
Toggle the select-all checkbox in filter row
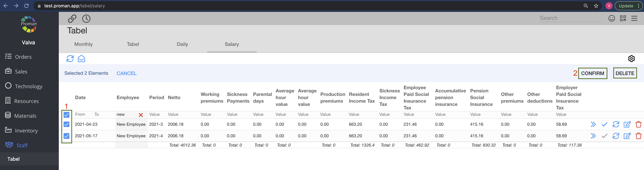66,115
